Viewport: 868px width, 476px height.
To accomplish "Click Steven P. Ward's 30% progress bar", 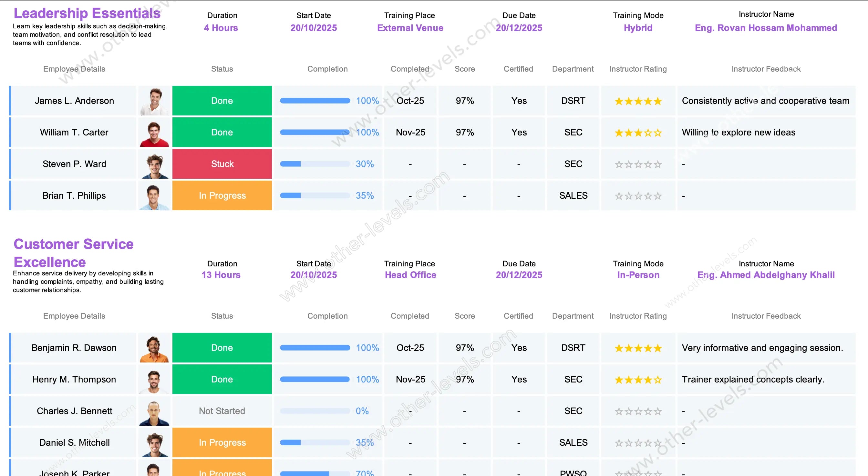I will click(315, 164).
